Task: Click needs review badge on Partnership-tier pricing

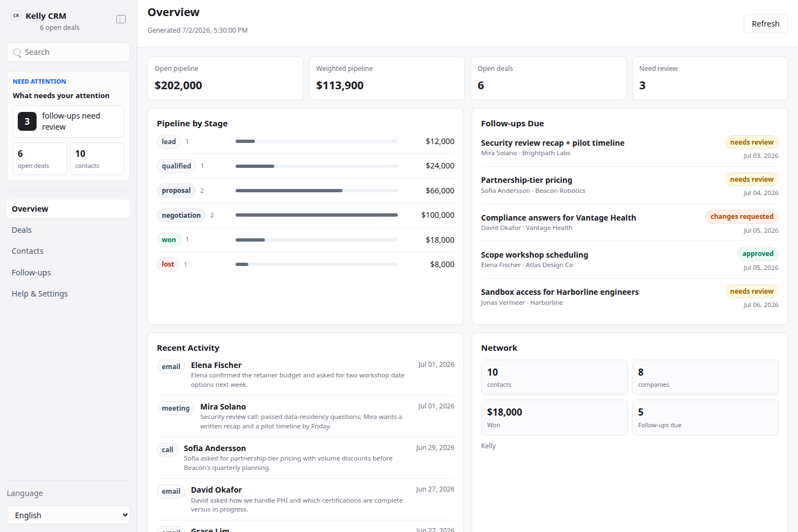Action: (751, 180)
